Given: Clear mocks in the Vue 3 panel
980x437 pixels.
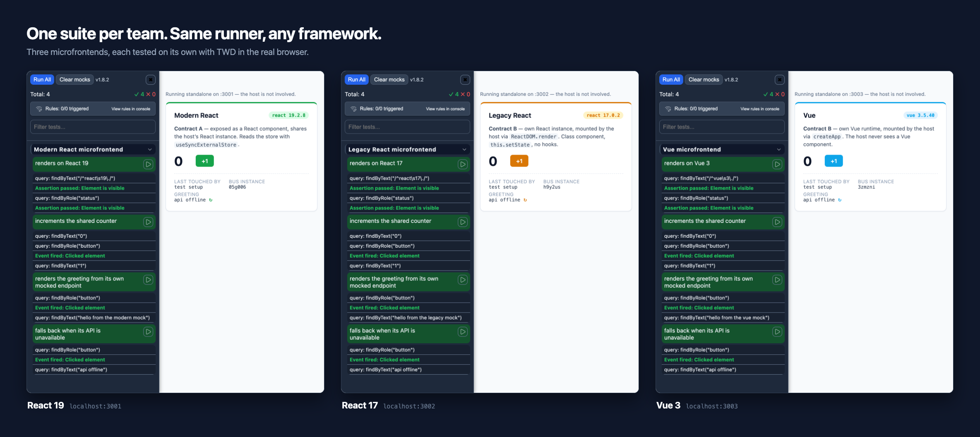Looking at the screenshot, I should click(704, 79).
